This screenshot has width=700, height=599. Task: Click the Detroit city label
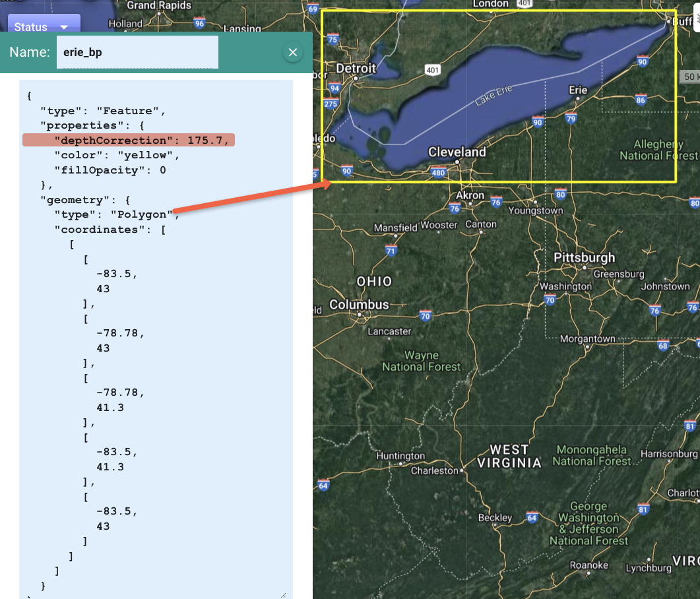356,69
